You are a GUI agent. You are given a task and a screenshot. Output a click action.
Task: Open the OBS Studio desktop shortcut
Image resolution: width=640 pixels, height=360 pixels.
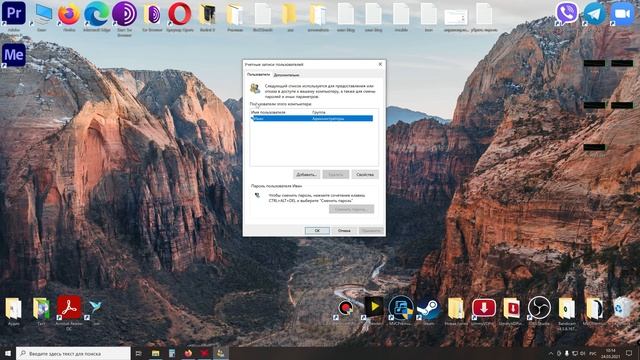tap(539, 308)
